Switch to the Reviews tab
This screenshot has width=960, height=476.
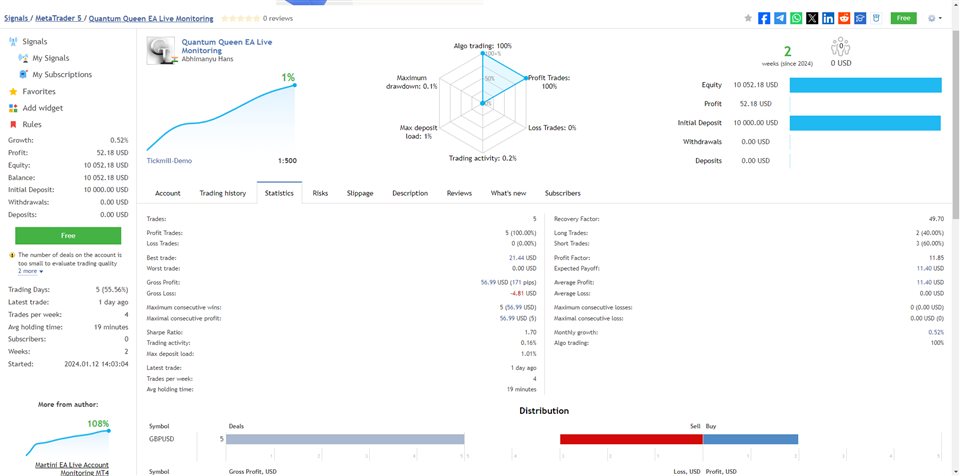coord(459,193)
